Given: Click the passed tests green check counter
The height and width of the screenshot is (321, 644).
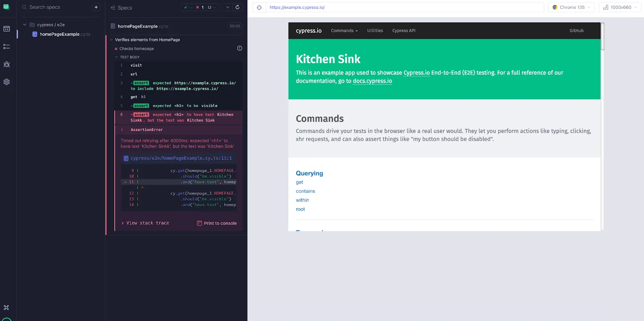Looking at the screenshot, I should (x=188, y=7).
